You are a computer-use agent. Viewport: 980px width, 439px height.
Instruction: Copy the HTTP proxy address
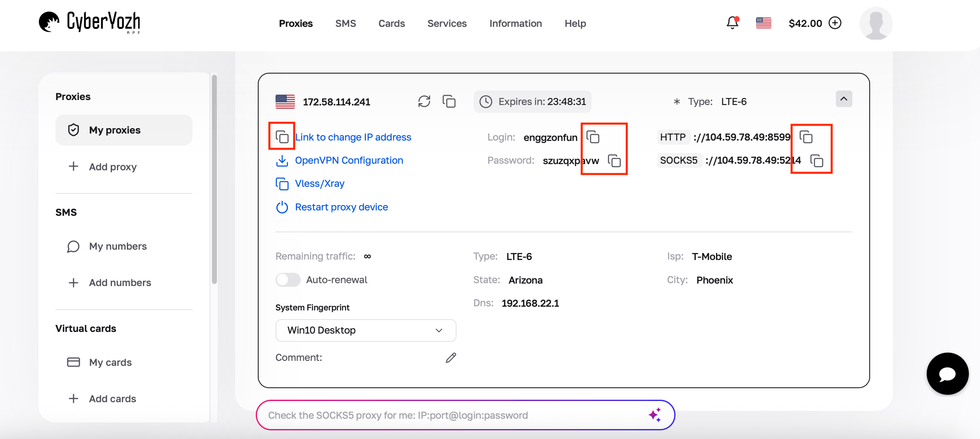(806, 137)
